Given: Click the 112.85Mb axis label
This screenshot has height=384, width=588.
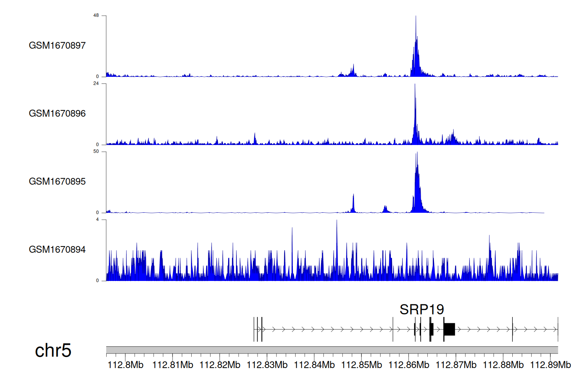Looking at the screenshot, I should pyautogui.click(x=361, y=365).
